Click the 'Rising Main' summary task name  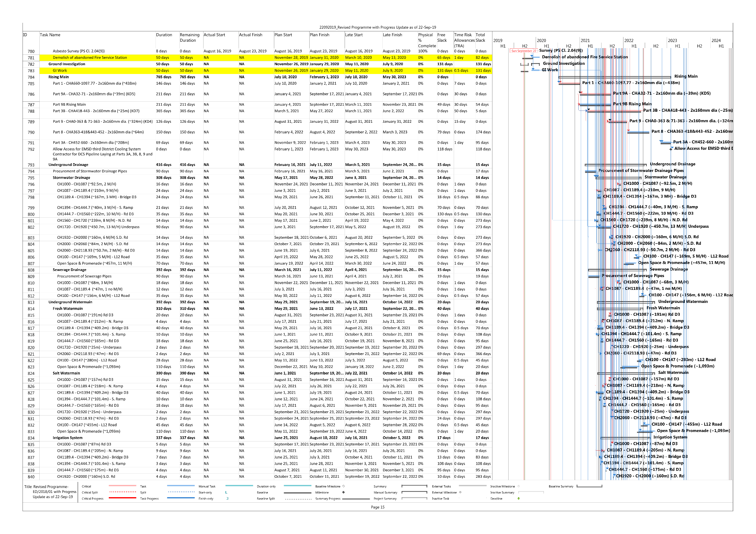coord(59,77)
